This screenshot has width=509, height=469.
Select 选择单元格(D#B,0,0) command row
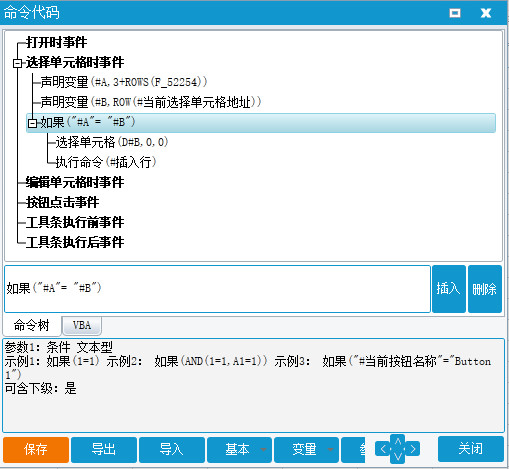[x=112, y=142]
